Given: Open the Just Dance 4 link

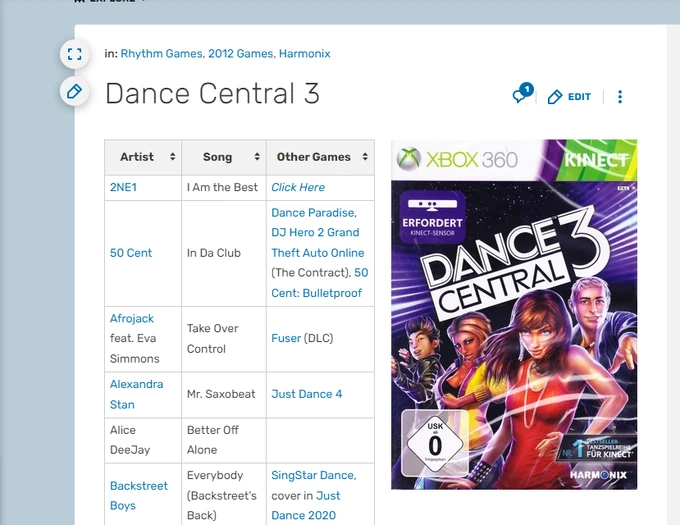Looking at the screenshot, I should pos(307,394).
